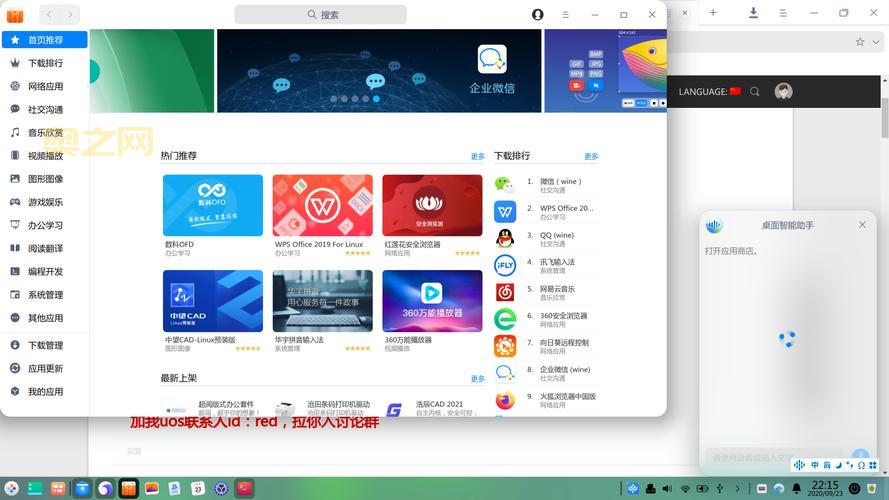
Task: Click the search magnifier beside LANGUAGE
Action: 755,91
